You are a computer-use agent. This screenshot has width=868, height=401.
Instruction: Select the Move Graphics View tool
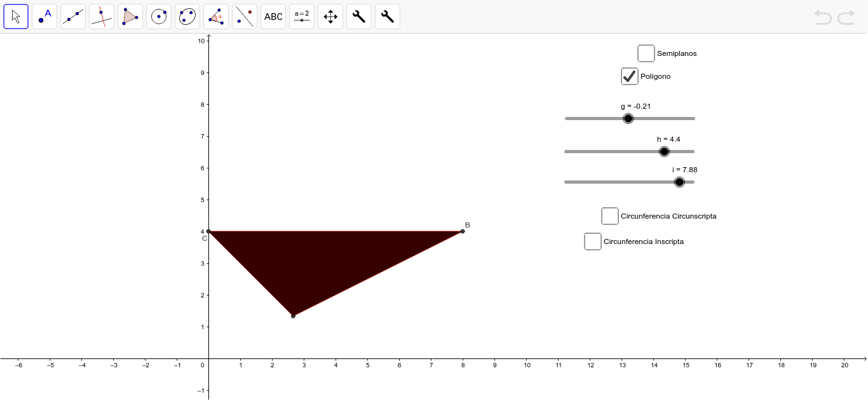coord(330,17)
